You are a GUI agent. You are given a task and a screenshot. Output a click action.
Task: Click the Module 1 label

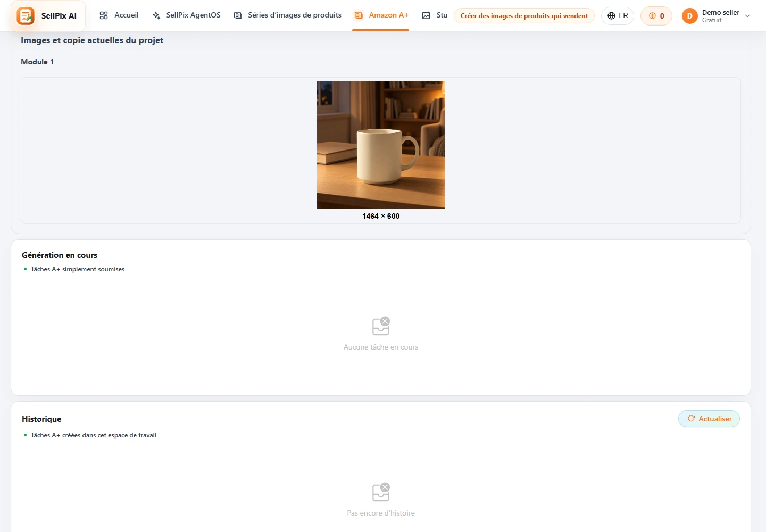37,62
